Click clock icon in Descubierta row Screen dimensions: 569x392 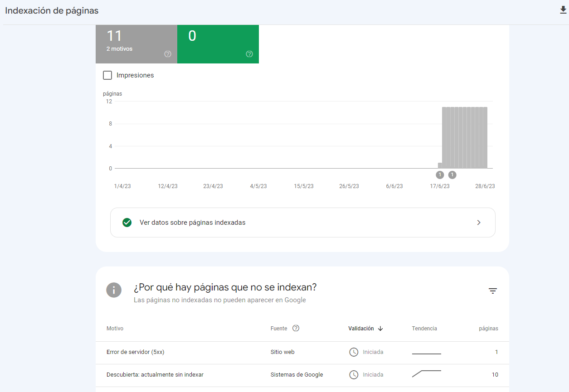point(354,375)
